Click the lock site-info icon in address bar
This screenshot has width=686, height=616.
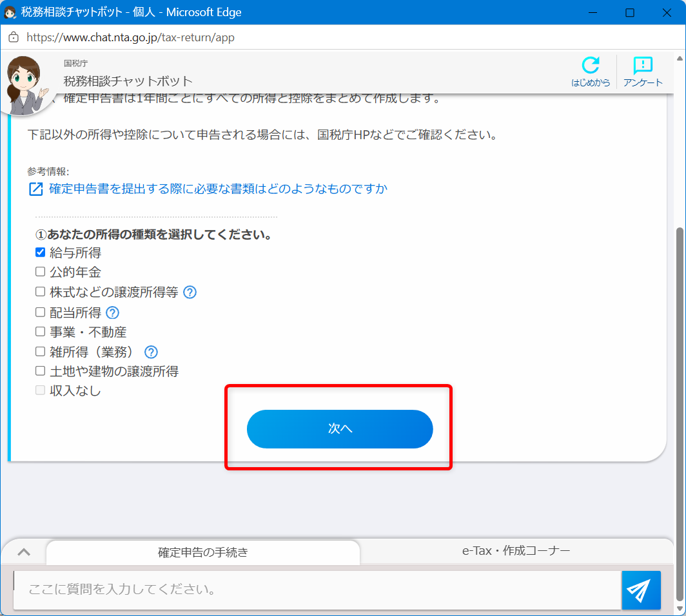pyautogui.click(x=14, y=37)
